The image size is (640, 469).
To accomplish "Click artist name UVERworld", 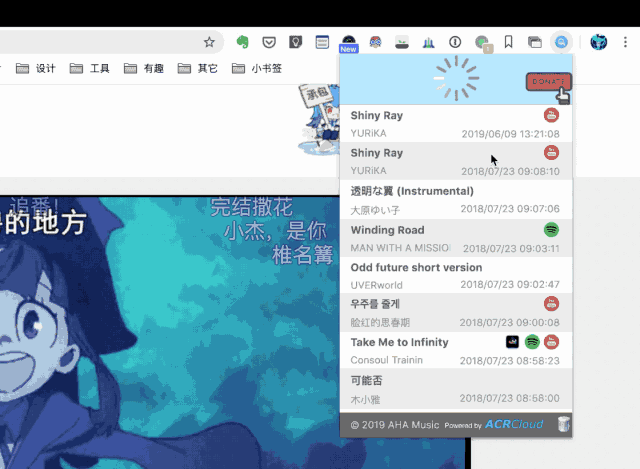I will tap(376, 285).
